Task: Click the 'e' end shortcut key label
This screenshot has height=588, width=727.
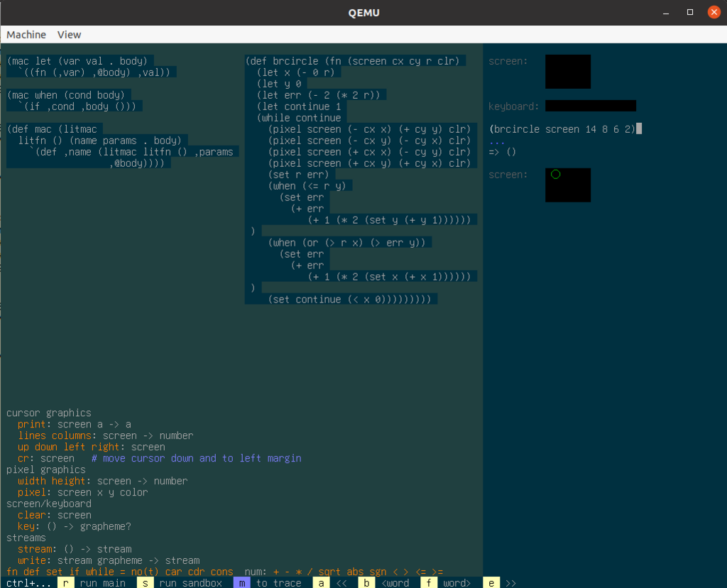Action: coord(491,583)
